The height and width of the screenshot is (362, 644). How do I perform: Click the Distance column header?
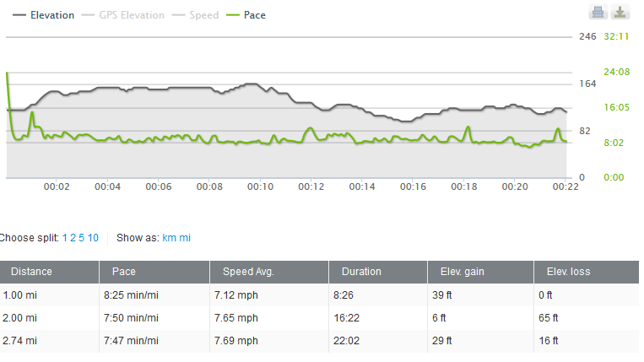31,272
